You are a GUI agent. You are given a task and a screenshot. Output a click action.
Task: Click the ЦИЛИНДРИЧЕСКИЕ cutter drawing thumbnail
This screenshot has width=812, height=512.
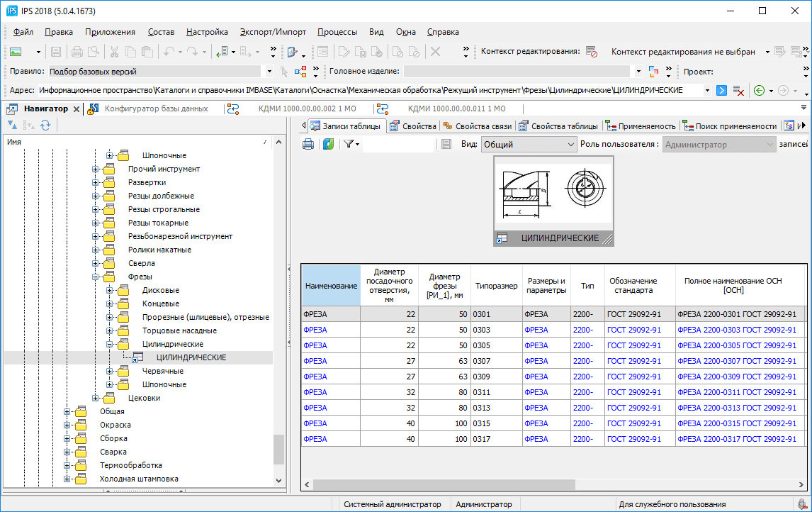click(553, 194)
